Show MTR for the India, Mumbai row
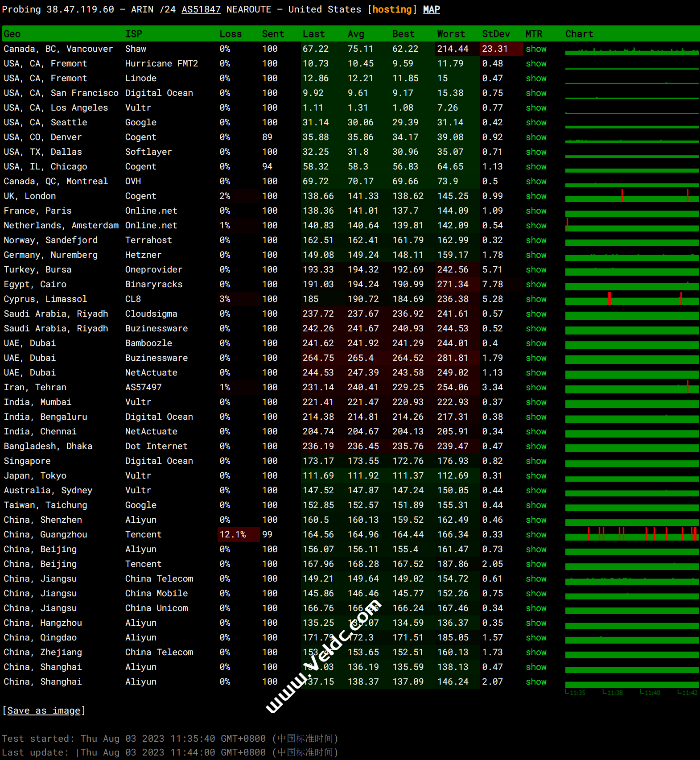This screenshot has width=700, height=760. [x=536, y=402]
